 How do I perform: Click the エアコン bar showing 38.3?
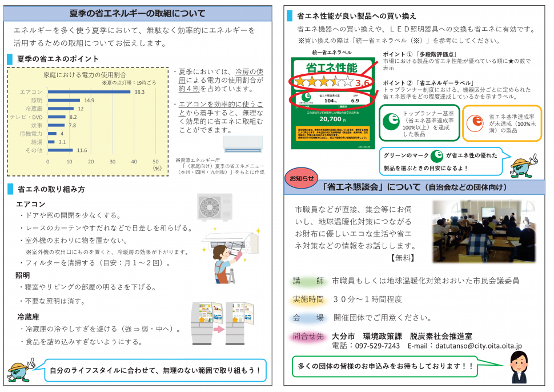tap(89, 92)
